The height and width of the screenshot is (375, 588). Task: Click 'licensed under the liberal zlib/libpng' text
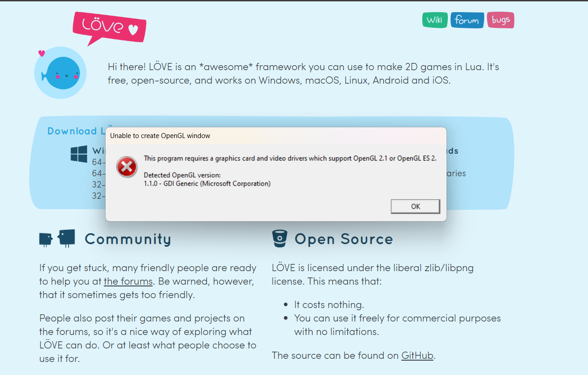pyautogui.click(x=372, y=275)
